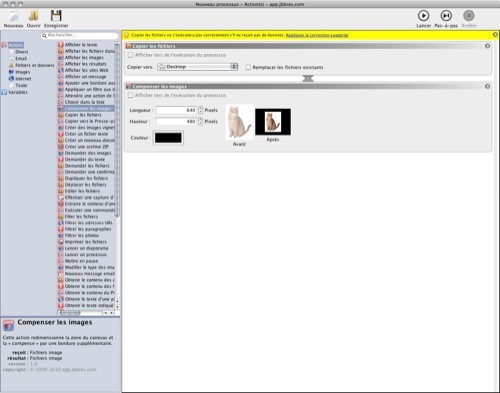This screenshot has width=500, height=393.
Task: Select the Texte category
Action: click(x=21, y=85)
